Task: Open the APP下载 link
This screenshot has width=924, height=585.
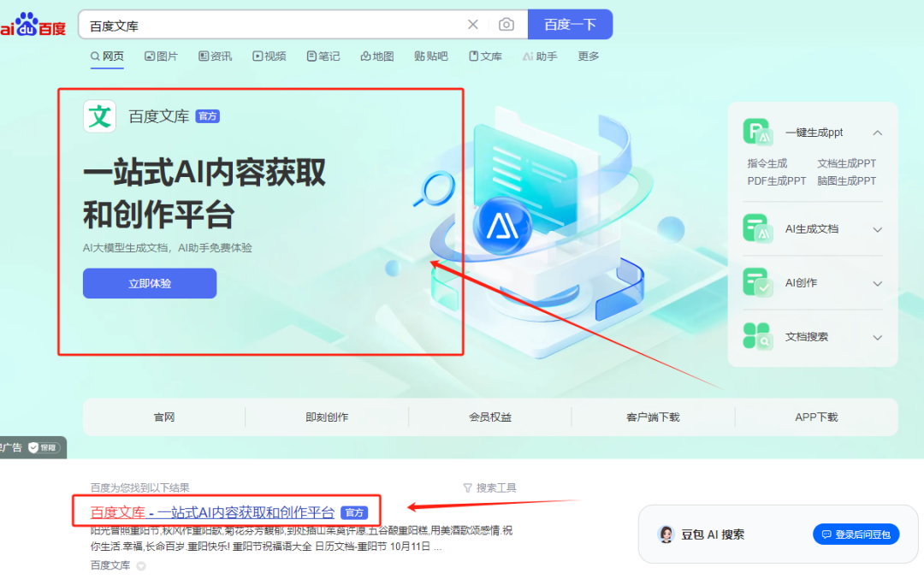Action: 816,417
